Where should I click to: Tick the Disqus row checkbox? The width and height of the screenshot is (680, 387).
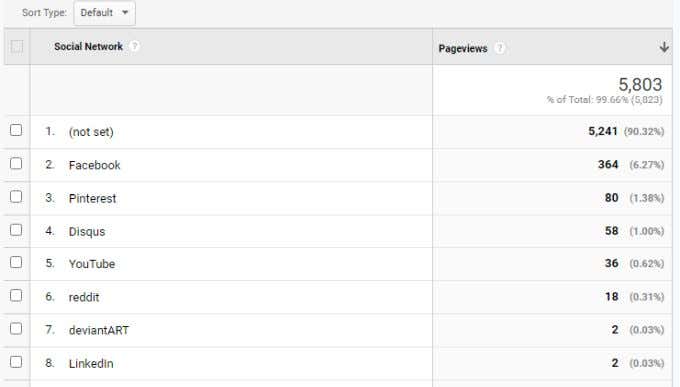[16, 230]
